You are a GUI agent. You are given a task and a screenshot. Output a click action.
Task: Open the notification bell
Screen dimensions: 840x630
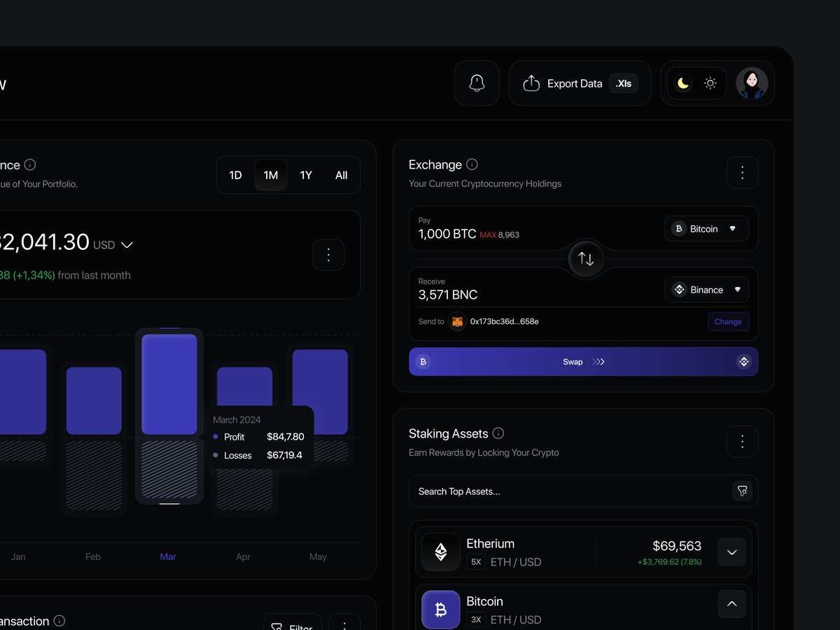477,83
